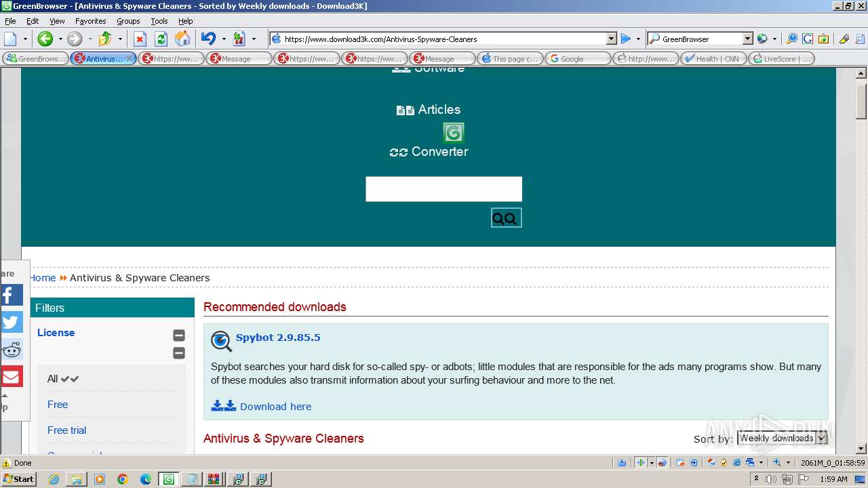The image size is (868, 488).
Task: Click the QQ search submit button
Action: [506, 218]
